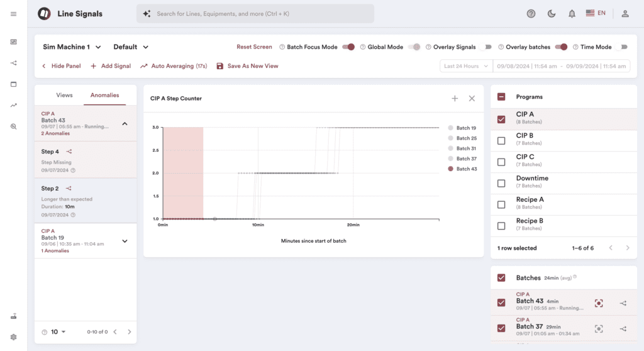Viewport: 644px width, 351px height.
Task: Toggle the Programs select-all checkbox
Action: coord(501,97)
